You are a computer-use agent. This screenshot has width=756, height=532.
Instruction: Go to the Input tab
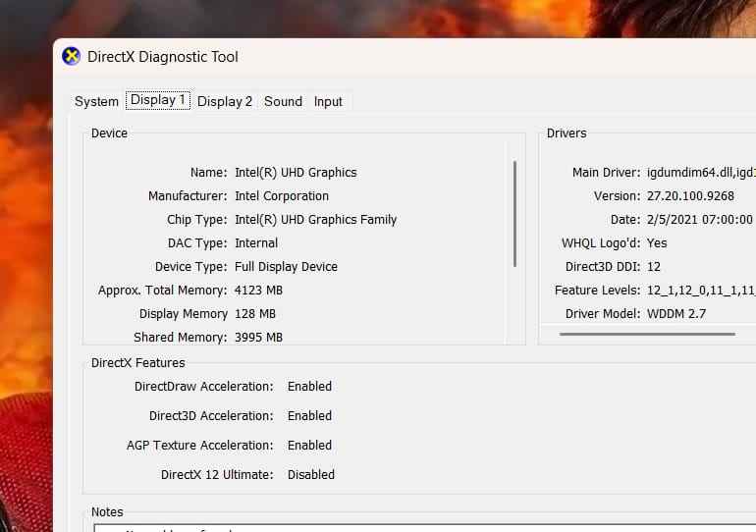coord(328,101)
